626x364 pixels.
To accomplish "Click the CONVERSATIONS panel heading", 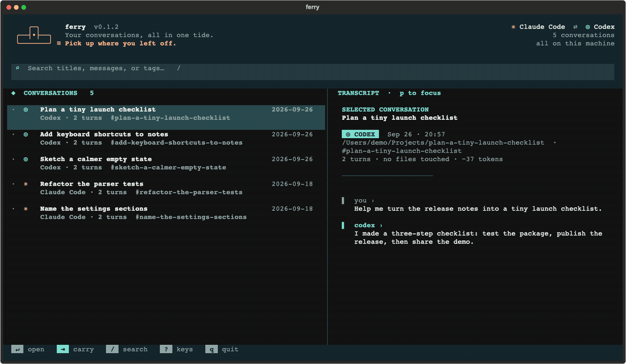I will [51, 93].
